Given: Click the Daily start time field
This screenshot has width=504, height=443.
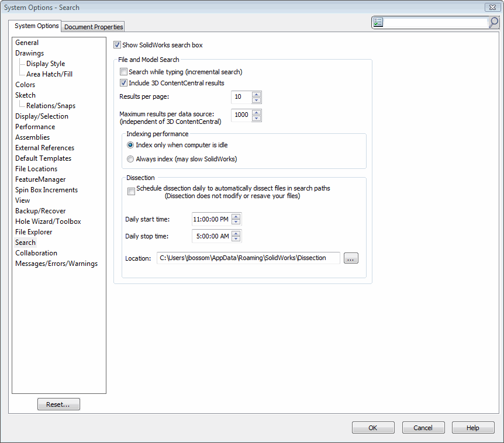Looking at the screenshot, I should click(212, 219).
